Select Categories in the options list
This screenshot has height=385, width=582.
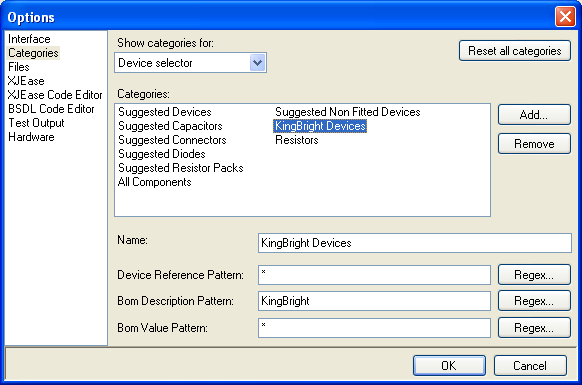point(33,53)
